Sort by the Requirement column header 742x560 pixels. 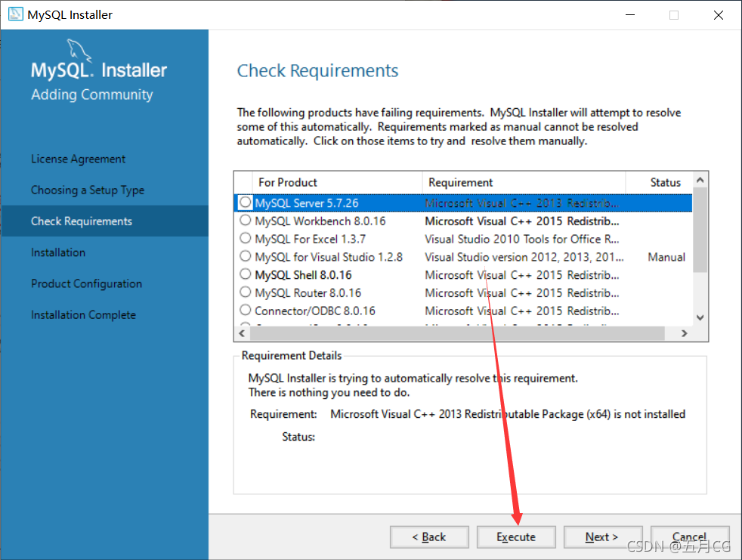(x=524, y=182)
